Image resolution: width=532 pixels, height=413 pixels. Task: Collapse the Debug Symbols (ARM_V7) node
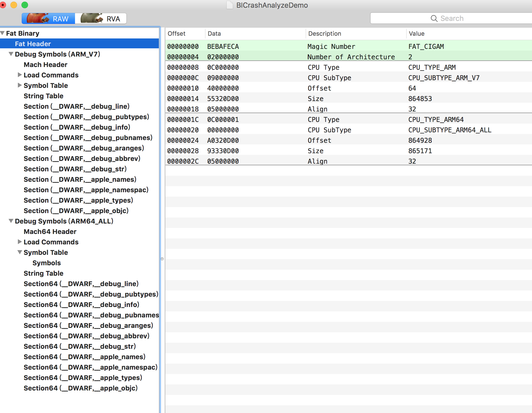(11, 54)
